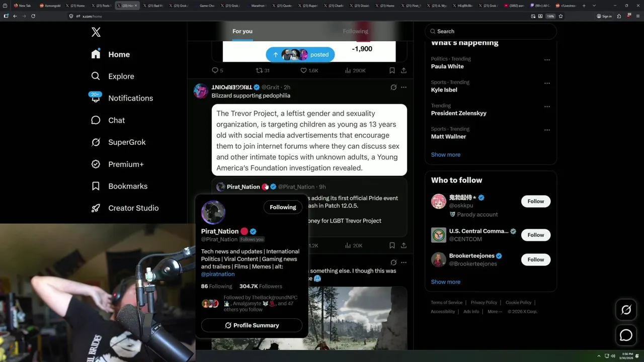Image resolution: width=644 pixels, height=362 pixels.
Task: View the 304.7K Followers list
Action: [x=261, y=286]
